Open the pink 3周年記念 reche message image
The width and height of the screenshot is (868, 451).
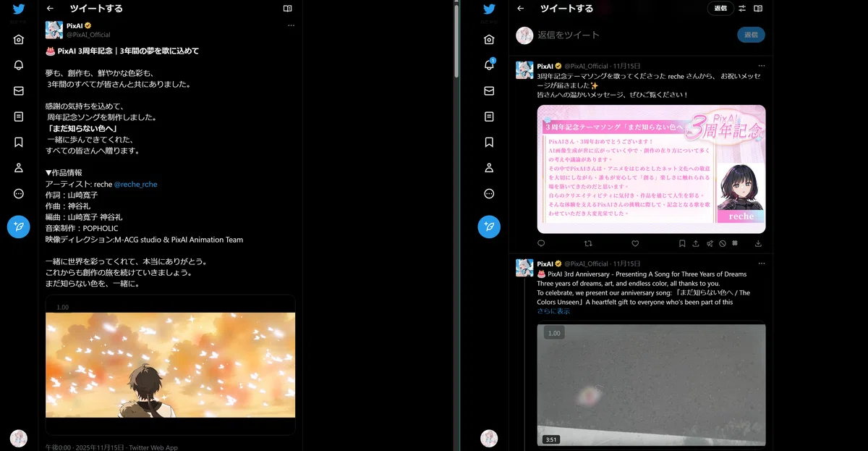click(x=651, y=169)
